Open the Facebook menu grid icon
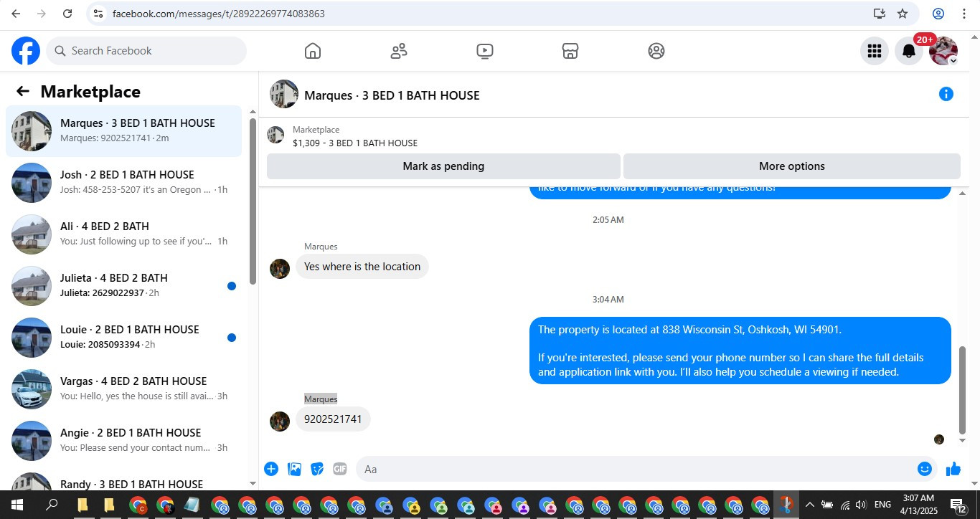Viewport: 980px width, 519px height. pyautogui.click(x=875, y=51)
